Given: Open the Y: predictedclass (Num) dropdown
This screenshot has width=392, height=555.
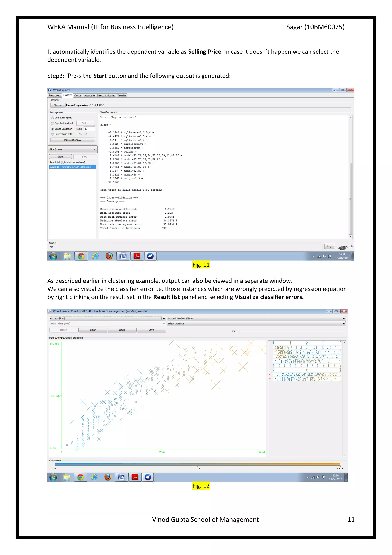Looking at the screenshot, I should (256, 318).
